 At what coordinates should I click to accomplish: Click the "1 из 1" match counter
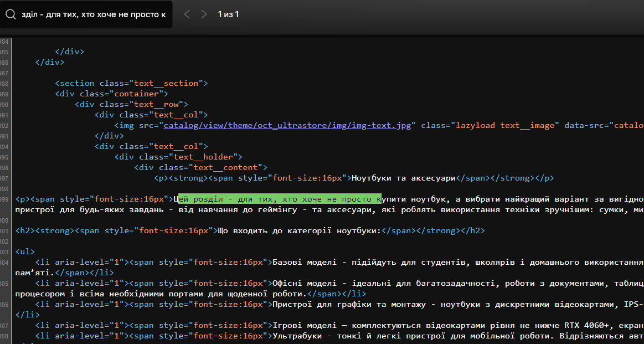228,14
